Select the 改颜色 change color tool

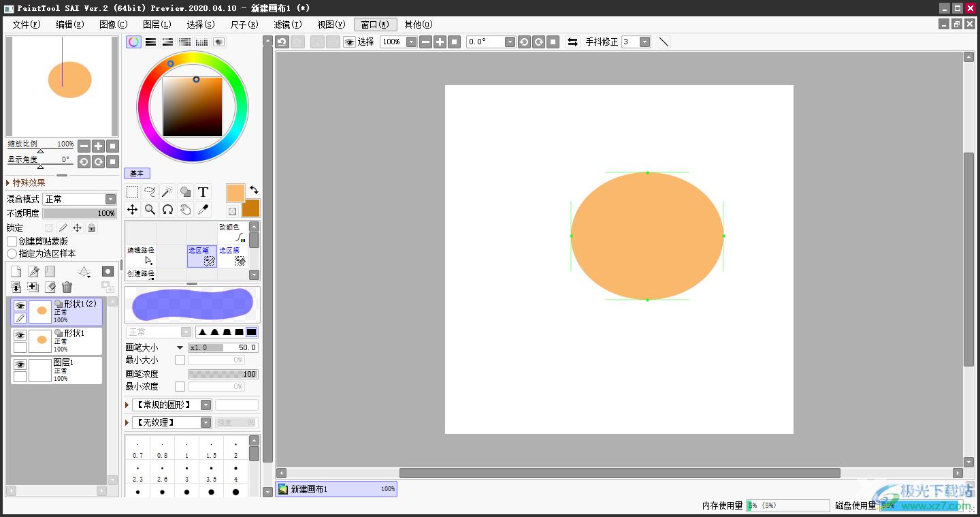pyautogui.click(x=233, y=233)
